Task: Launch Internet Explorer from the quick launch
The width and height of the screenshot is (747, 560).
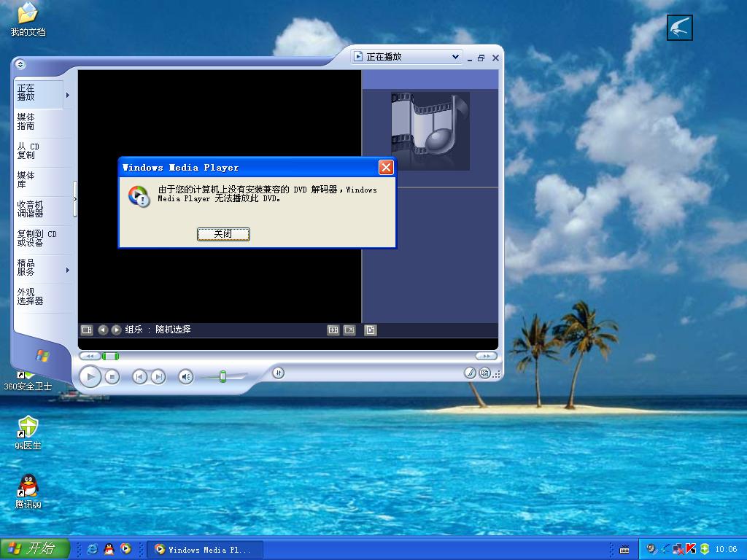Action: [93, 549]
